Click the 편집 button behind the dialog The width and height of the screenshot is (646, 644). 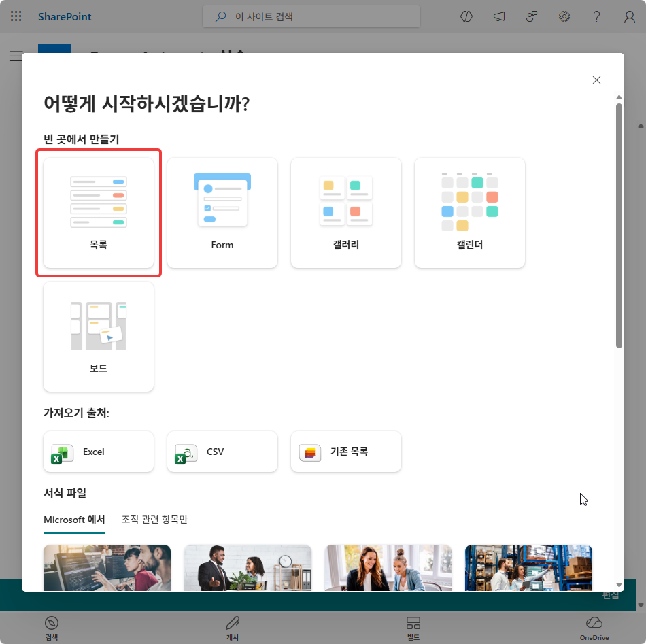pos(610,596)
